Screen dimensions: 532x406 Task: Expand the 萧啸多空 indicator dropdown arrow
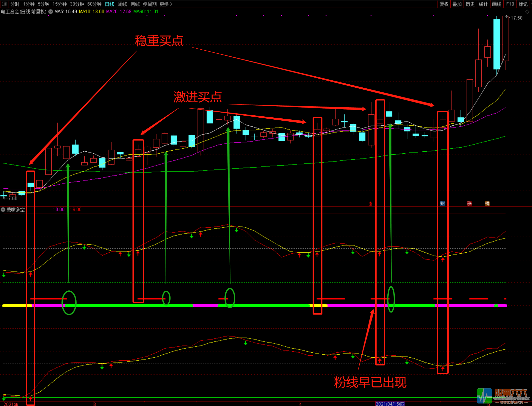click(3, 210)
